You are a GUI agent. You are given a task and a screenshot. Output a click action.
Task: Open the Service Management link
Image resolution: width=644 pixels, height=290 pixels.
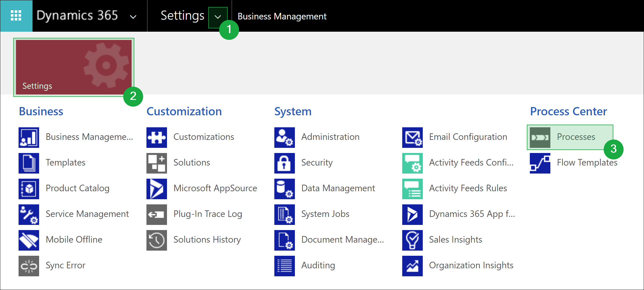coord(87,214)
